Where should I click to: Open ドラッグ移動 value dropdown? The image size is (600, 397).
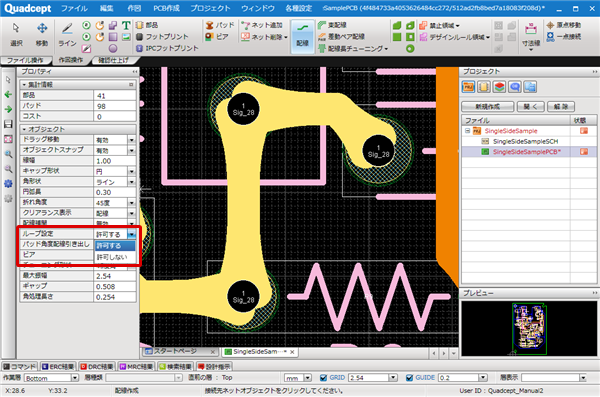point(132,140)
